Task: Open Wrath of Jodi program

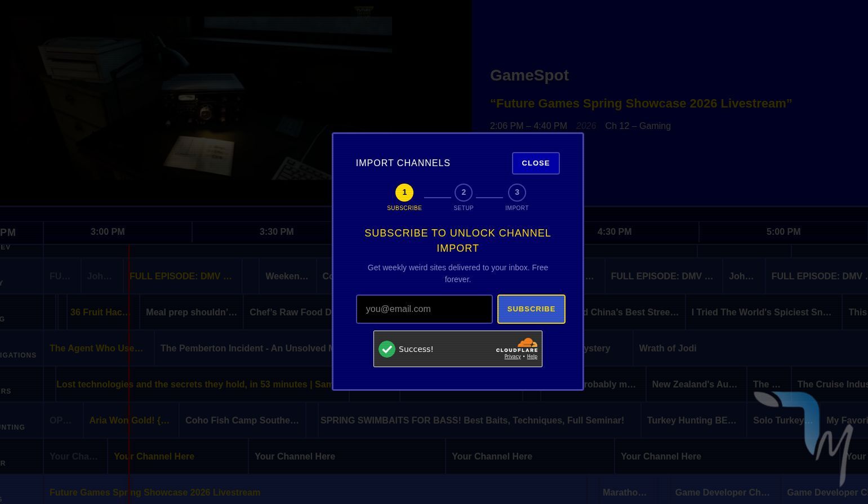Action: click(x=667, y=349)
